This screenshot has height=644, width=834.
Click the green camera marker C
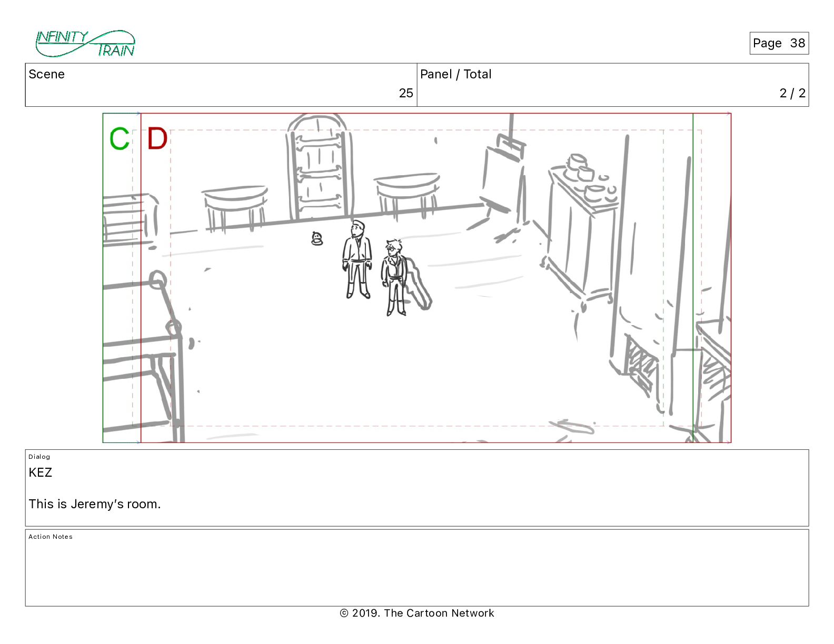tap(120, 139)
